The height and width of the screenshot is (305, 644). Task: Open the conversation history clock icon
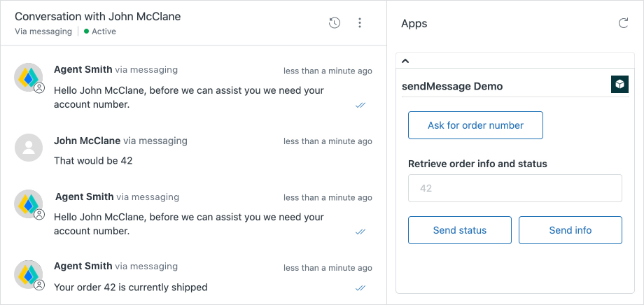coord(335,23)
